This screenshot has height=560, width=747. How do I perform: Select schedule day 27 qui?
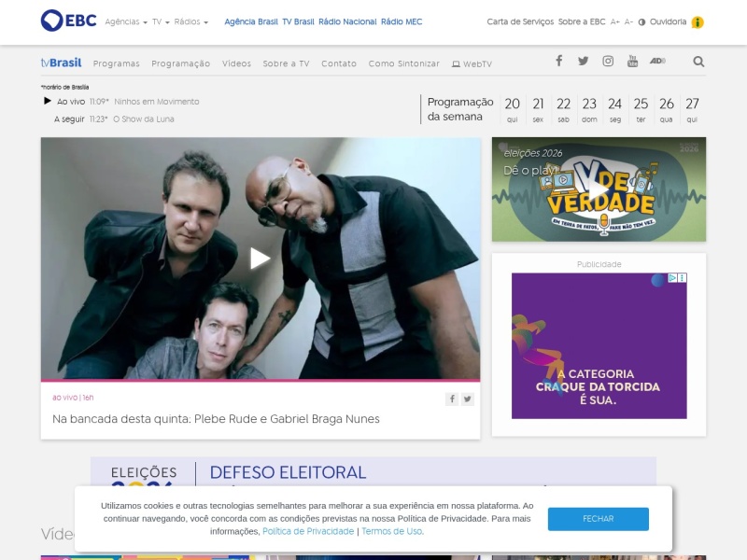pos(692,110)
